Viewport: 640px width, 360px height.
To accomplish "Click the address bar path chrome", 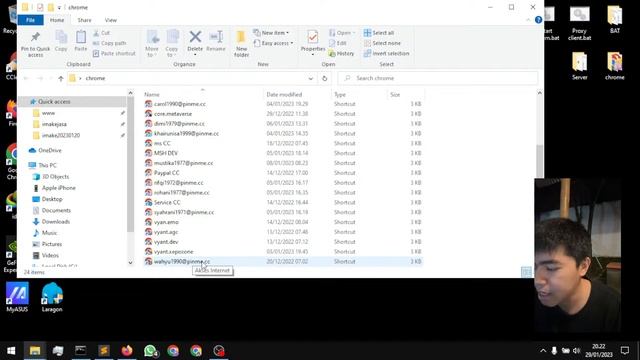I will [x=96, y=78].
